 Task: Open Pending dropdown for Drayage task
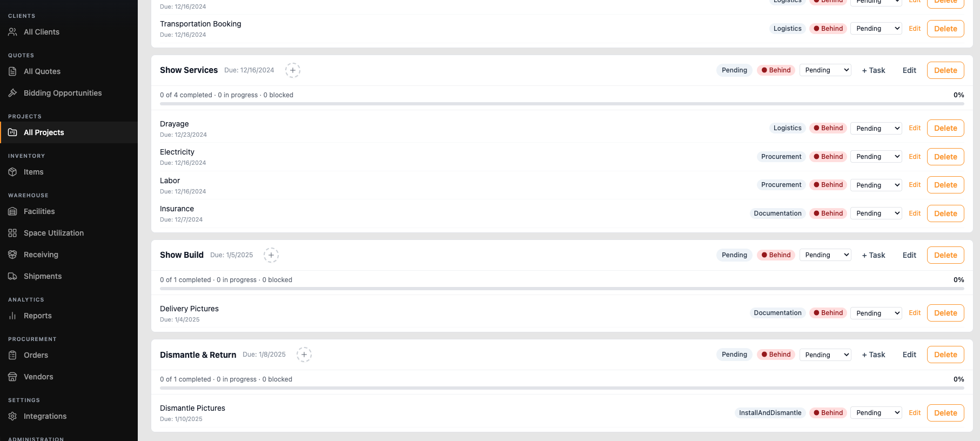click(x=876, y=128)
